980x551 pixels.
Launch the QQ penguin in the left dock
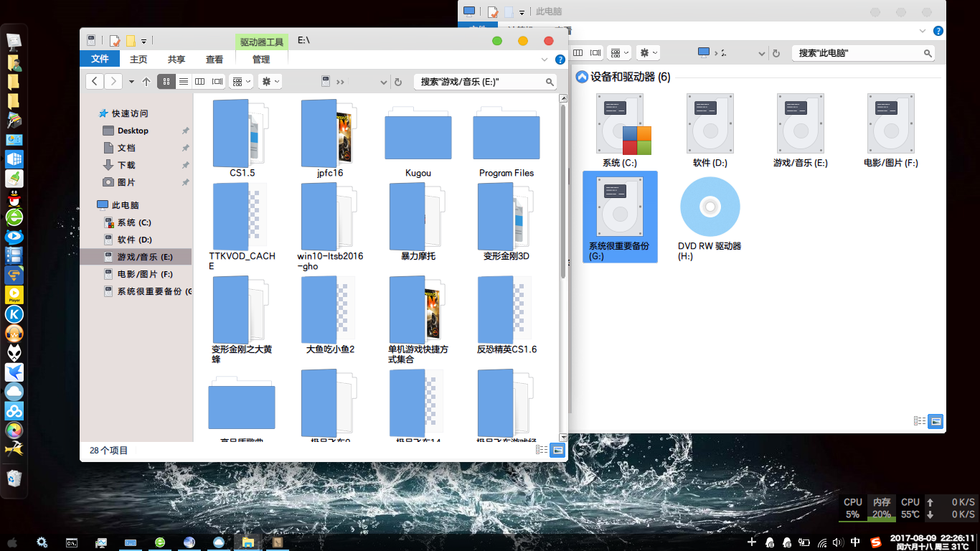[14, 198]
